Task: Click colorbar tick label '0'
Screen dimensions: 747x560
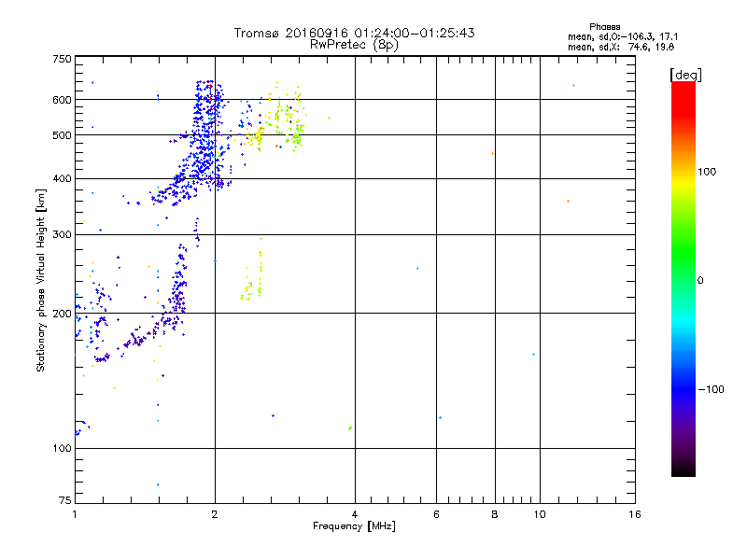Action: (x=700, y=281)
